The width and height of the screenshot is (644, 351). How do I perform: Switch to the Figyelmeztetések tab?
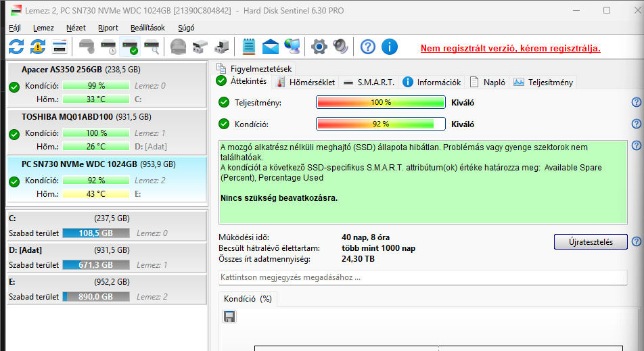[254, 68]
